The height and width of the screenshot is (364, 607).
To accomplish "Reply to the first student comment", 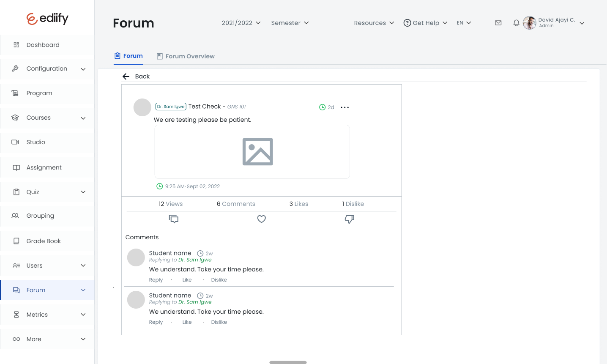I will tap(156, 279).
